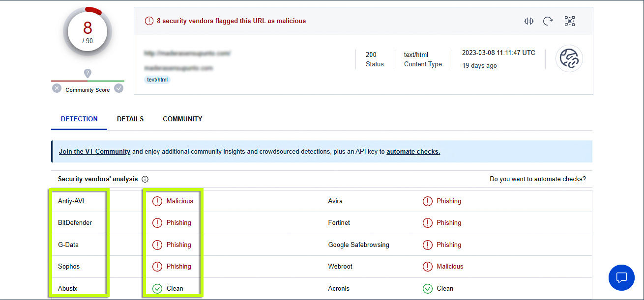
Task: Click alert icon in BitDefender Phishing row
Action: point(157,222)
